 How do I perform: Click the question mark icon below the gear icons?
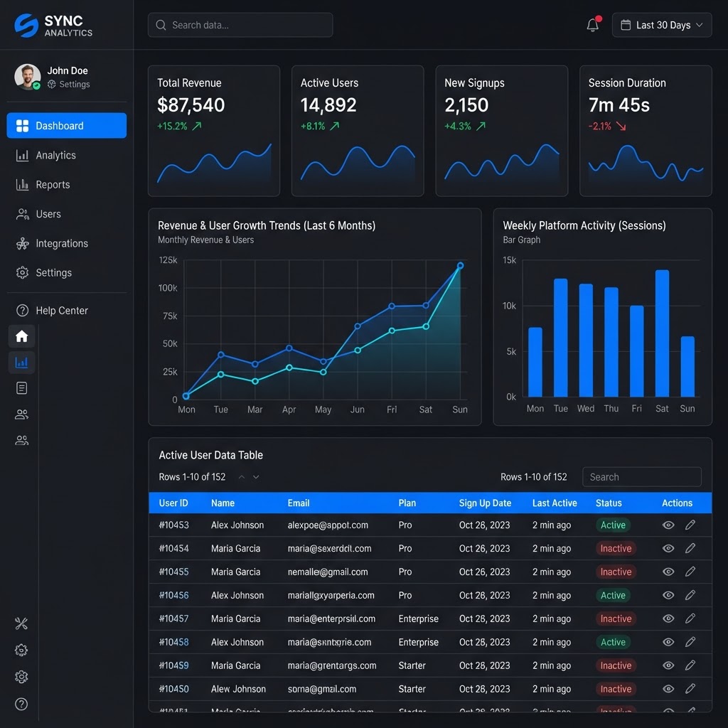pyautogui.click(x=21, y=704)
